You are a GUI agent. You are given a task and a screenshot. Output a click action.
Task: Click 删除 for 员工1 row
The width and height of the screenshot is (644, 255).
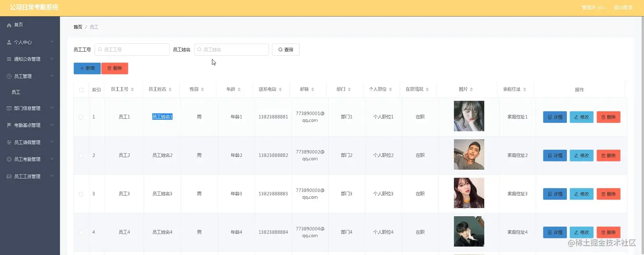(608, 117)
